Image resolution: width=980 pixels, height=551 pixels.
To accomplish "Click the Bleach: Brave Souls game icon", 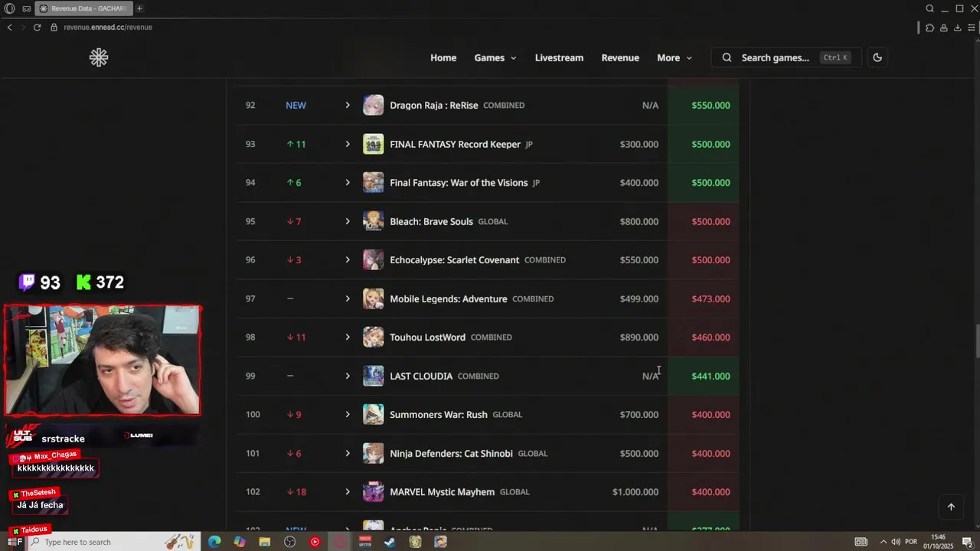I will point(373,221).
